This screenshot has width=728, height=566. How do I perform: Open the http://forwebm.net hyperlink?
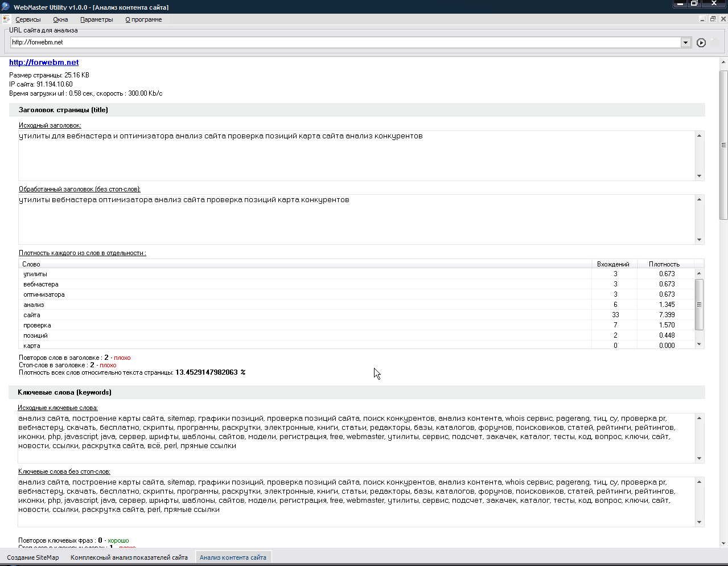click(44, 63)
